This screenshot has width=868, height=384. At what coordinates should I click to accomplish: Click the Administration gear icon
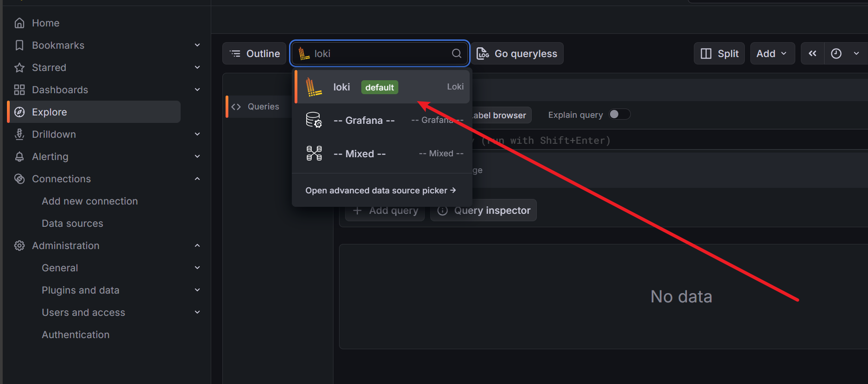click(19, 245)
